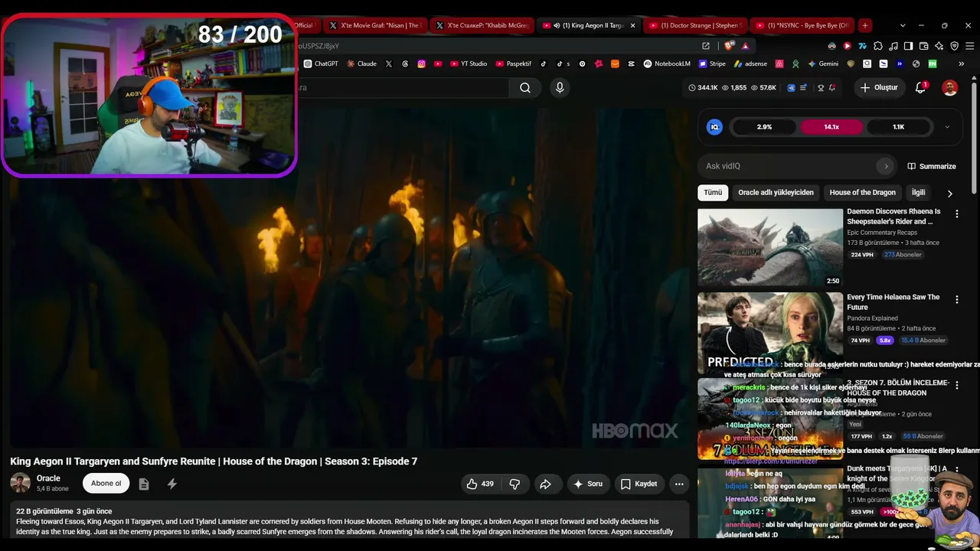Open Daemon Discovers Rhaena video thumbnail
Viewport: 980px width, 551px height.
(770, 247)
